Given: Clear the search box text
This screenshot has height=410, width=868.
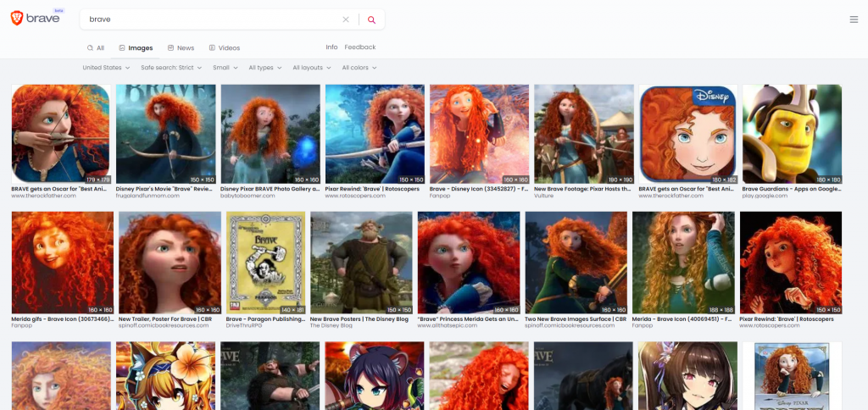Looking at the screenshot, I should (x=345, y=19).
